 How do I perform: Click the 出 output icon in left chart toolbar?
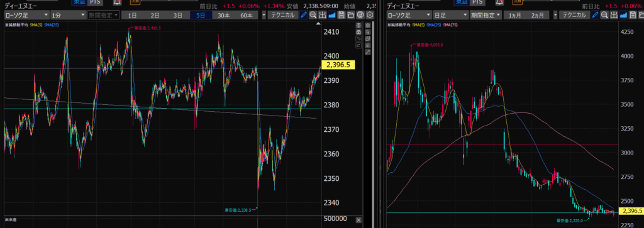pos(323,15)
